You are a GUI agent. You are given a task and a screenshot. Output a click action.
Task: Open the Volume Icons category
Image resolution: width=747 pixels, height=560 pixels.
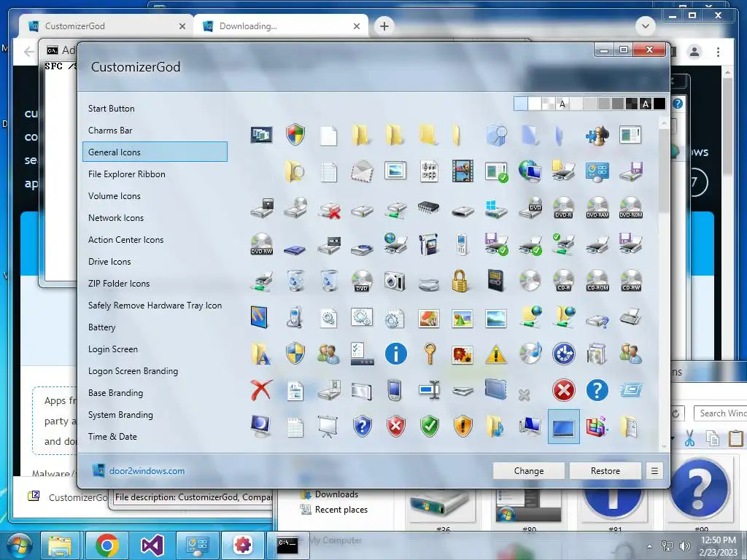(x=115, y=196)
